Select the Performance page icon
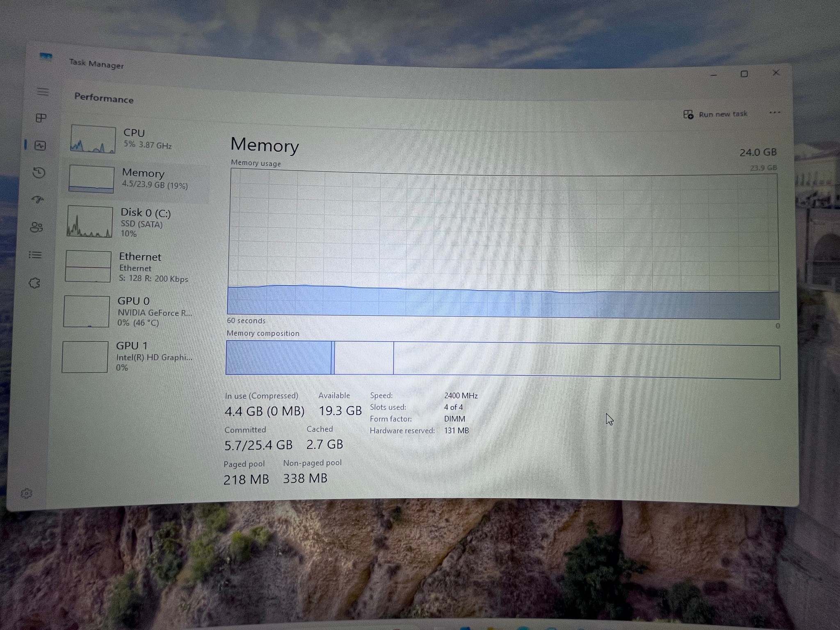840x630 pixels. click(x=40, y=145)
